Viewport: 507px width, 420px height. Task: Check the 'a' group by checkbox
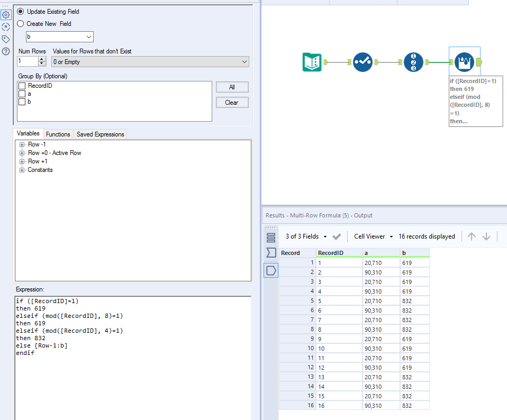(22, 94)
